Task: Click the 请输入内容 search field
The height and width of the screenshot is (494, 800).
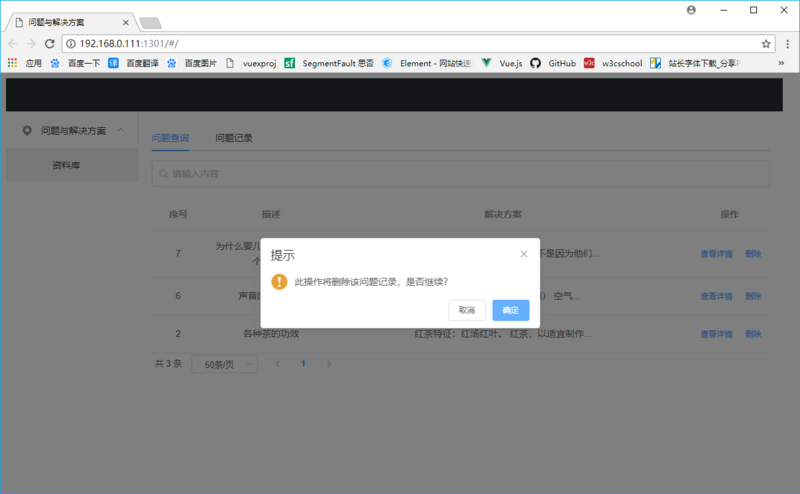Action: [460, 174]
